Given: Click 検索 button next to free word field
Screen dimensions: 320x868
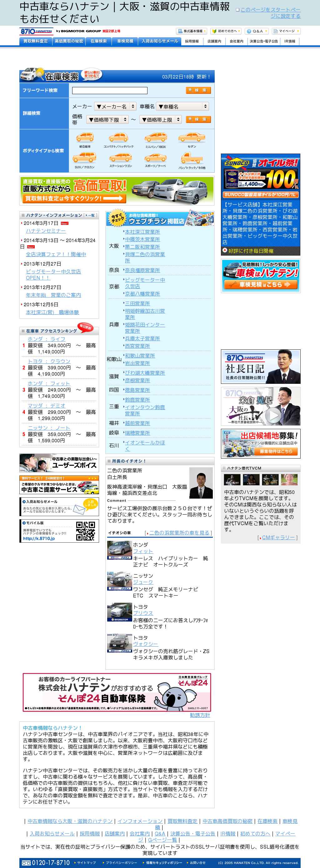Looking at the screenshot, I should tap(198, 90).
